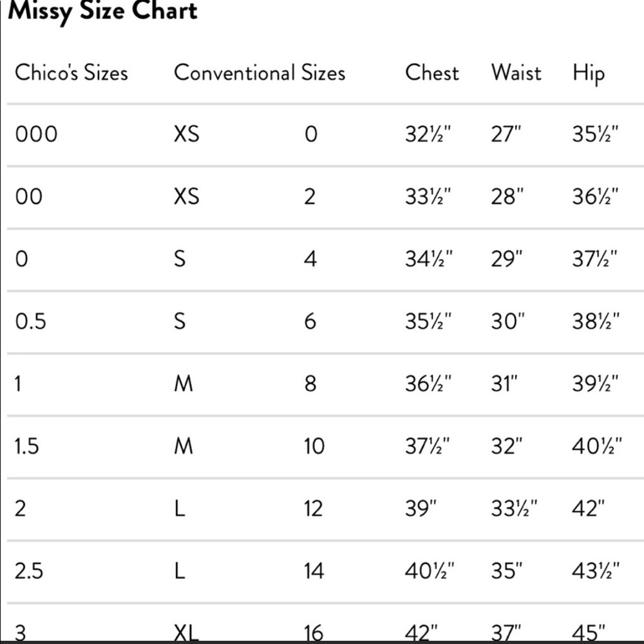Click the 27" waist measurement
The width and height of the screenshot is (644, 644).
coord(506,134)
